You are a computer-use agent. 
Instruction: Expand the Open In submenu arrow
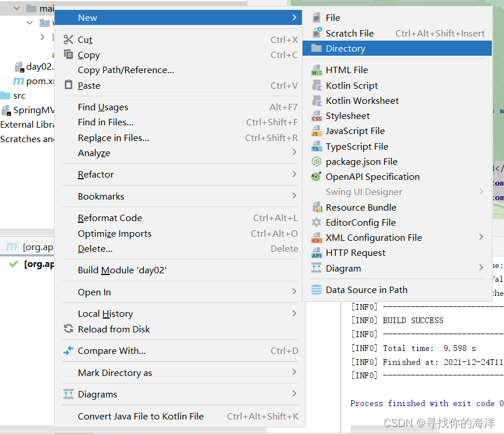294,291
